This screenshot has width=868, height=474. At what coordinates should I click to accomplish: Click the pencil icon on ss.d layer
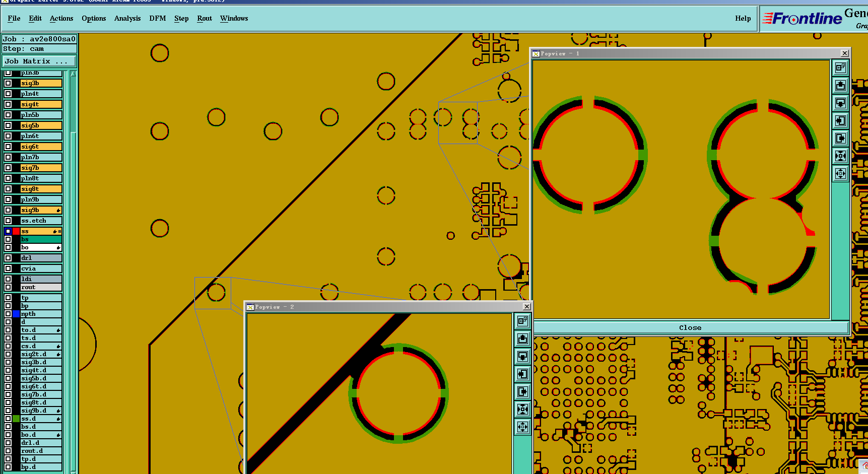(x=58, y=419)
